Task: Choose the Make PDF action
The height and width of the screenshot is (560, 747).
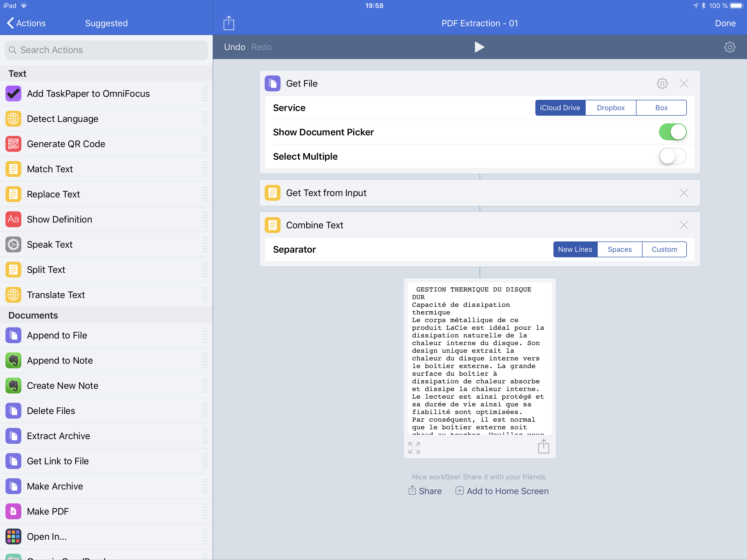Action: point(48,511)
